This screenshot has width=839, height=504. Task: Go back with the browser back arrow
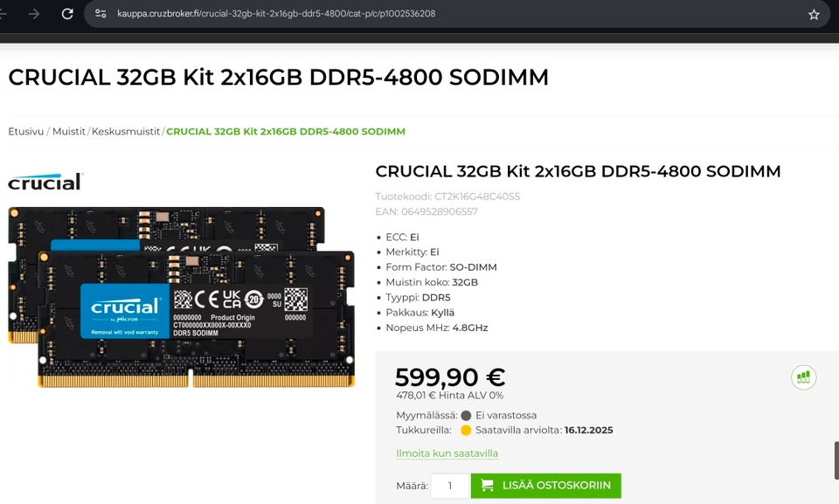click(3, 14)
